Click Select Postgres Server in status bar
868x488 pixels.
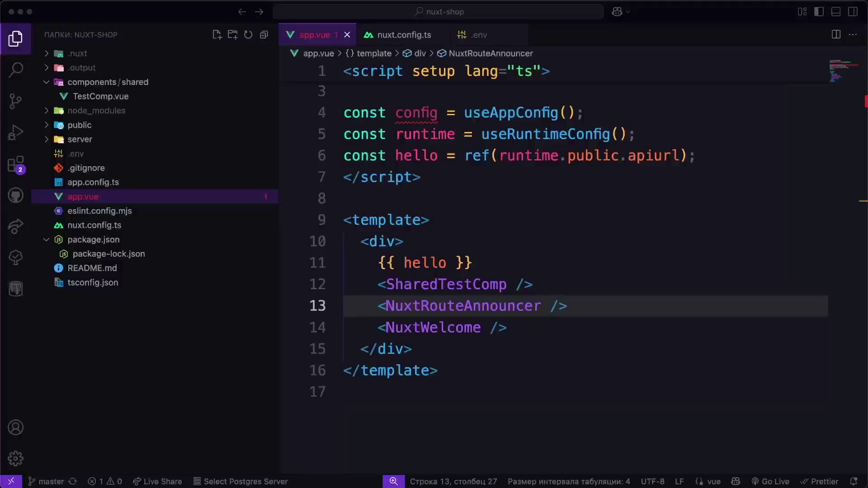[x=241, y=481]
